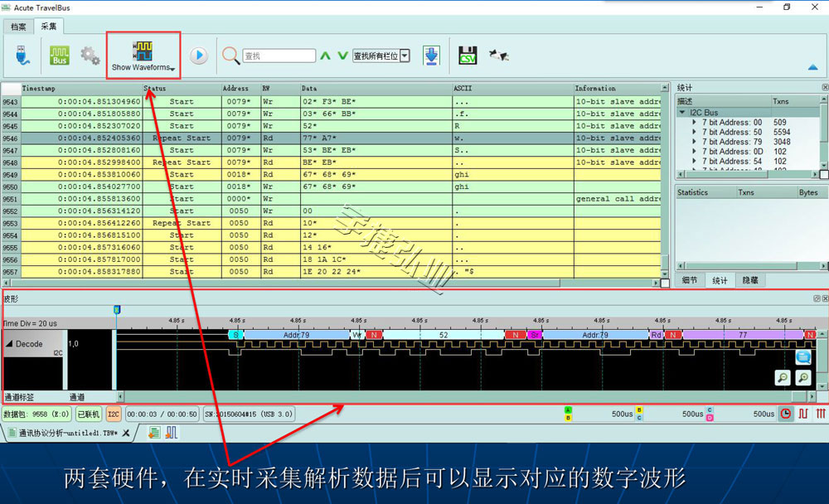This screenshot has height=504, width=829.
Task: Collapse the ribbon with the blue triangle
Action: coord(812,67)
